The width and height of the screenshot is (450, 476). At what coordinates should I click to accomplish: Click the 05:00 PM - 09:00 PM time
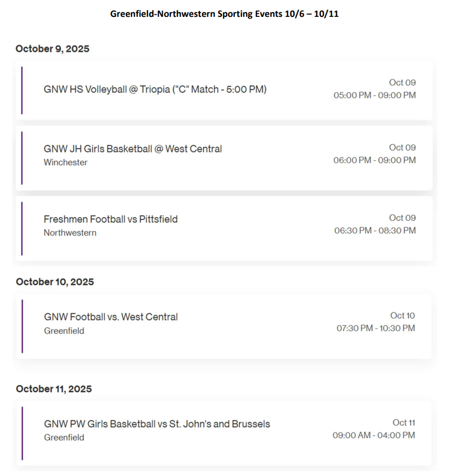[374, 95]
